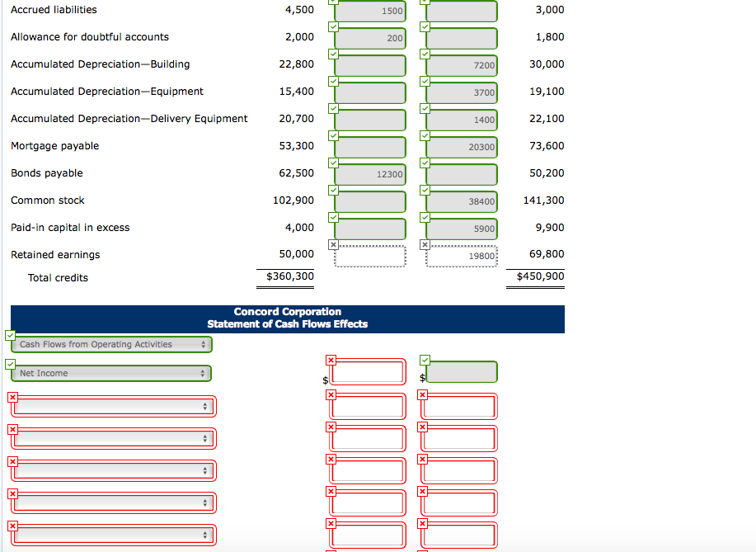This screenshot has width=756, height=552.
Task: Click the Concord Corporation title bar
Action: click(287, 312)
